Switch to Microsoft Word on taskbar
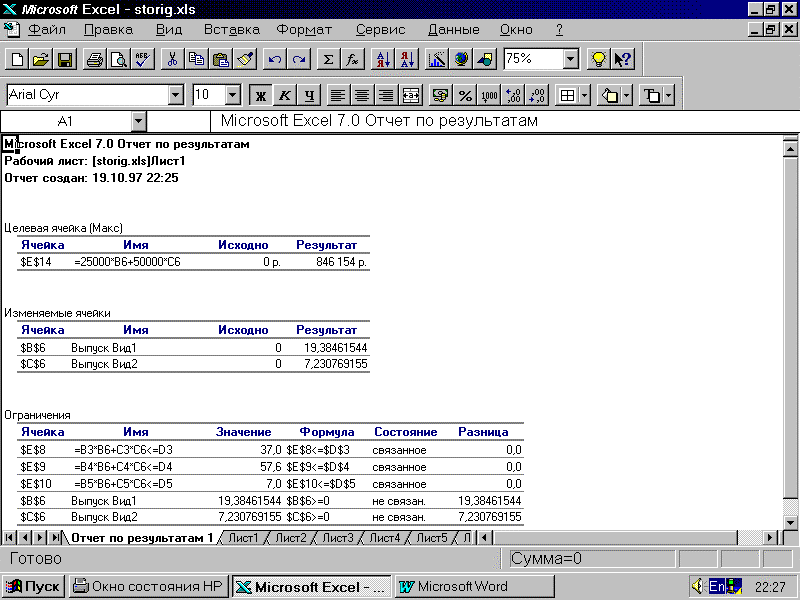This screenshot has width=800, height=600. point(474,587)
